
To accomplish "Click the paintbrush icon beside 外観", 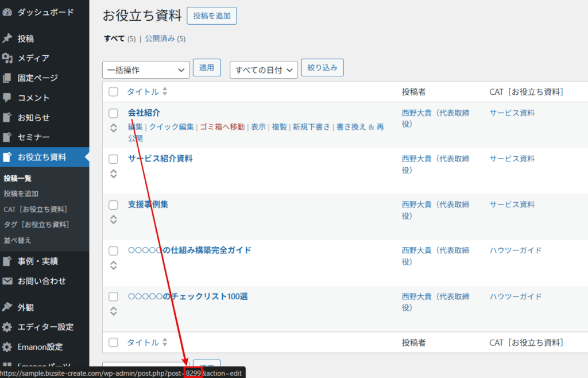I will [7, 307].
